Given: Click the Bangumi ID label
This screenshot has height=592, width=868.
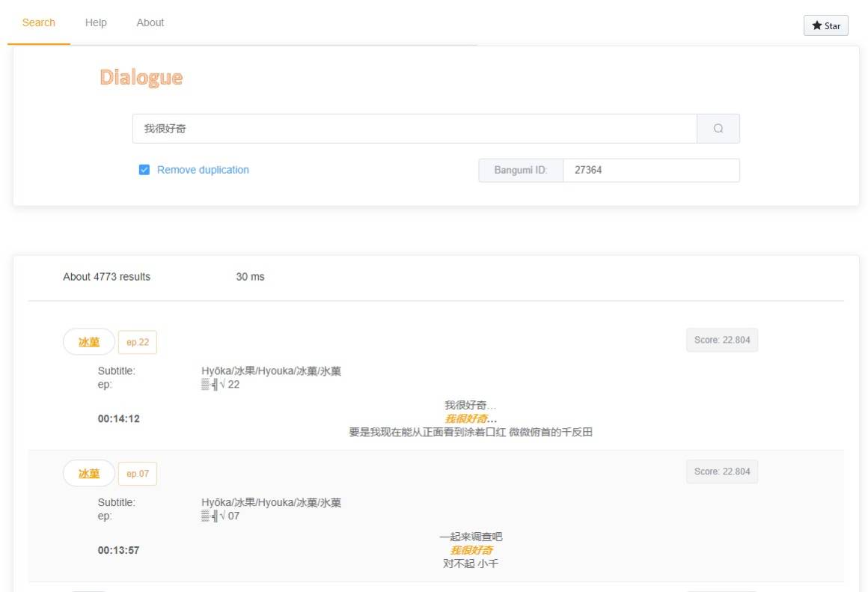Looking at the screenshot, I should (x=520, y=170).
